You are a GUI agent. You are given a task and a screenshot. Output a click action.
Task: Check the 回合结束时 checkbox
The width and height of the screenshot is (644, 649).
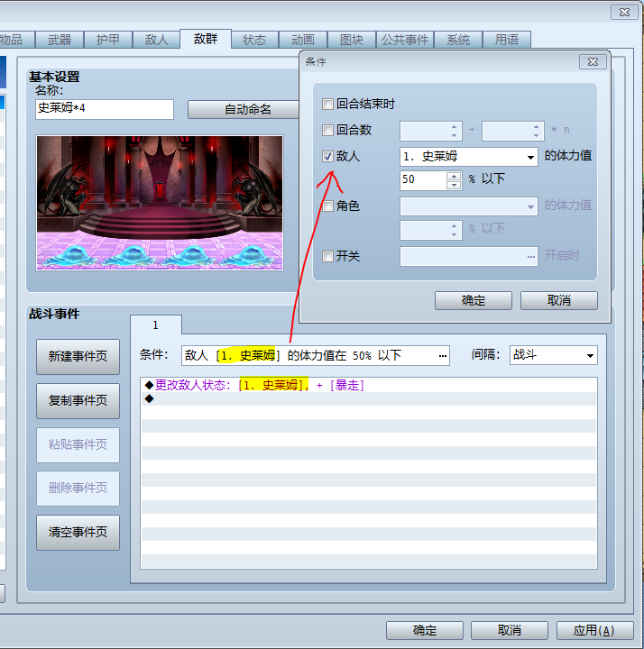pyautogui.click(x=327, y=104)
